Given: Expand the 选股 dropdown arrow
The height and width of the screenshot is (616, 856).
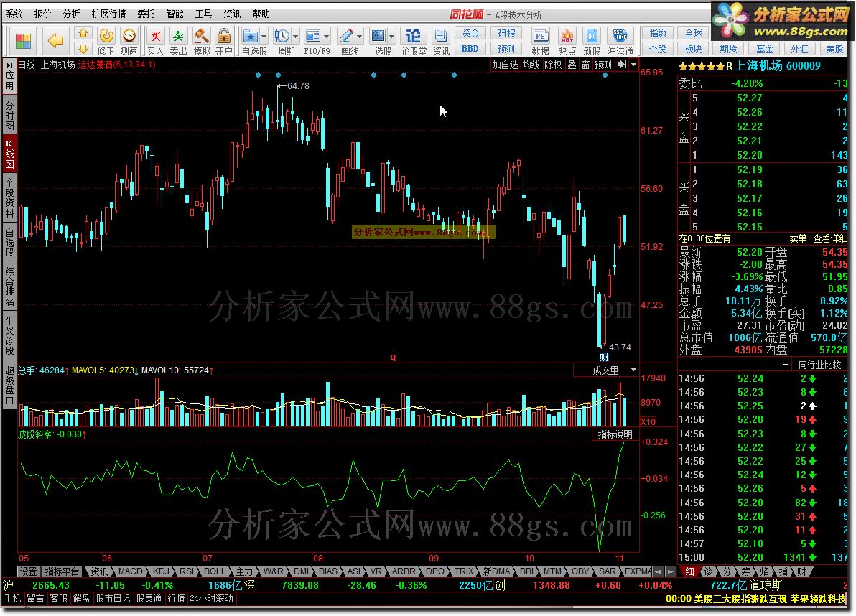Looking at the screenshot, I should (391, 37).
